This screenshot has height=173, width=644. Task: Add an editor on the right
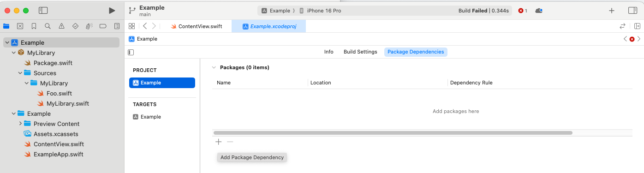click(x=637, y=26)
